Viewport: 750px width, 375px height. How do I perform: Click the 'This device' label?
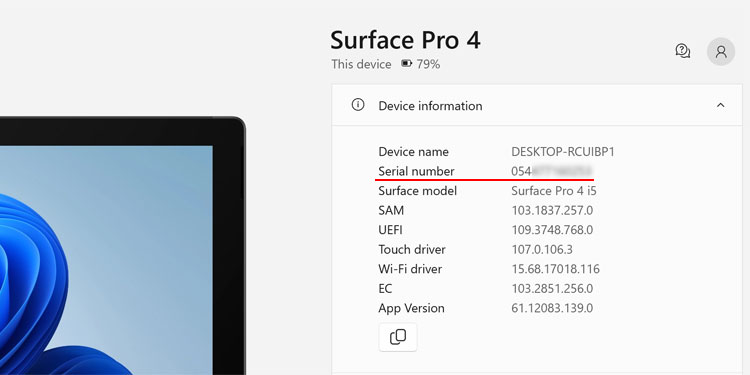pyautogui.click(x=361, y=64)
